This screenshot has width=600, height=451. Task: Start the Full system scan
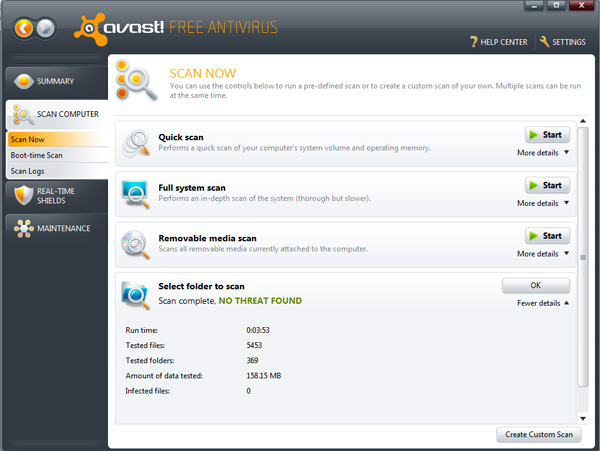547,185
